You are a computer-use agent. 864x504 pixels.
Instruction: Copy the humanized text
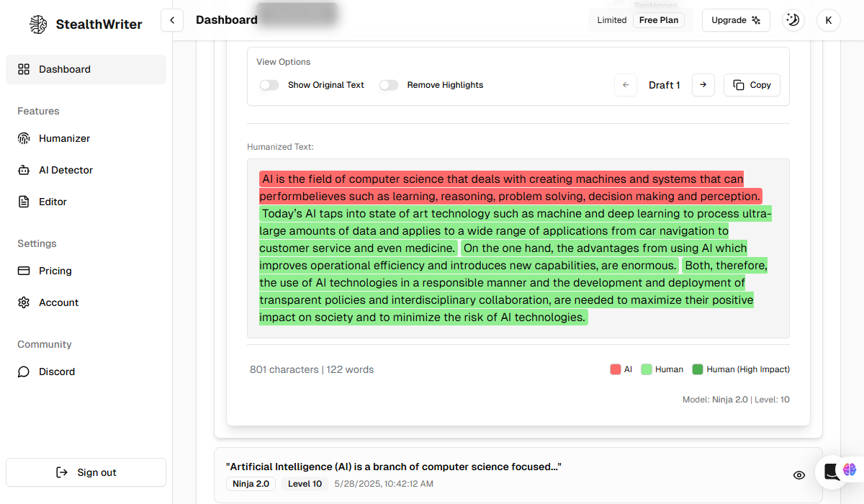pos(752,85)
